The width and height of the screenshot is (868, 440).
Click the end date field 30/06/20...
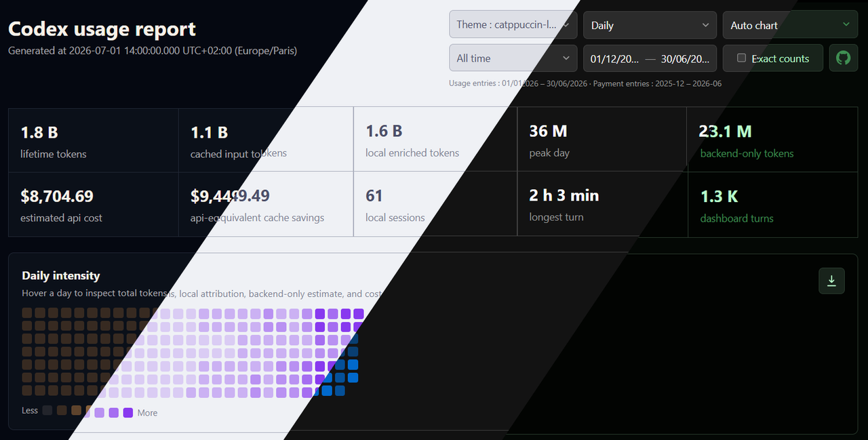tap(685, 59)
